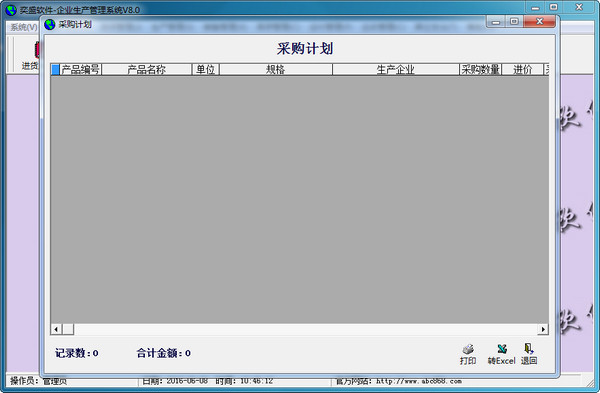Close the 采购计划 dialog window
600x393 pixels.
tap(539, 21)
